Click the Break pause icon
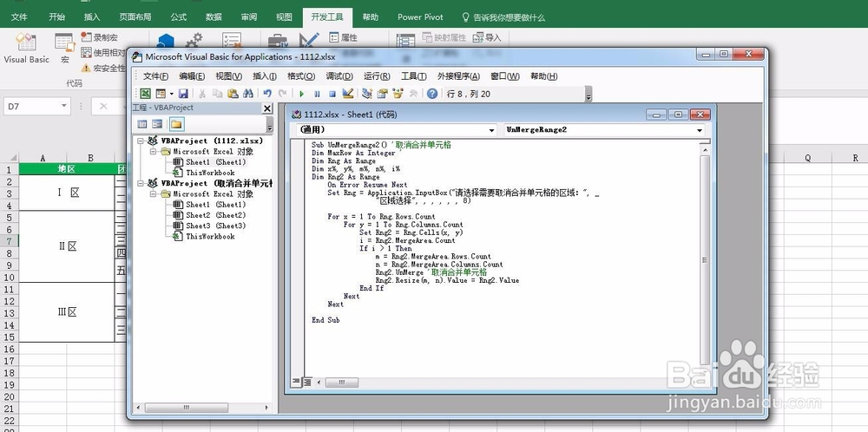This screenshot has height=432, width=868. click(x=317, y=94)
